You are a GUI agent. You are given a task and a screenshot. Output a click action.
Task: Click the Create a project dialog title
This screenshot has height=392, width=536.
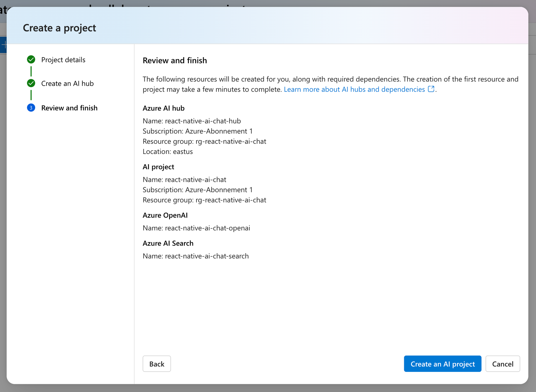coord(59,28)
